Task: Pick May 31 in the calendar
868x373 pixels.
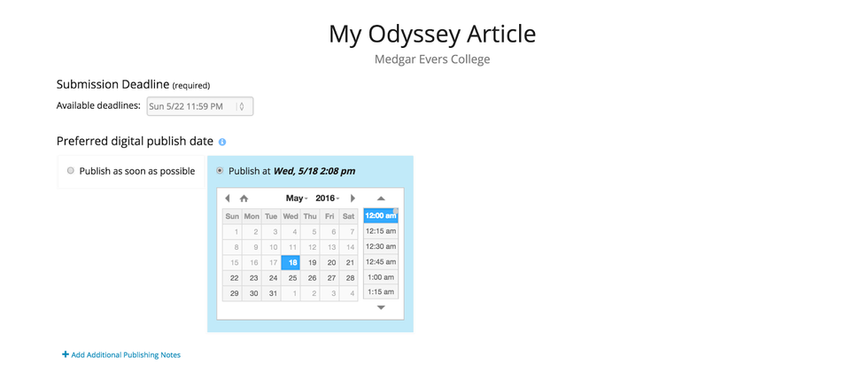Action: point(273,293)
